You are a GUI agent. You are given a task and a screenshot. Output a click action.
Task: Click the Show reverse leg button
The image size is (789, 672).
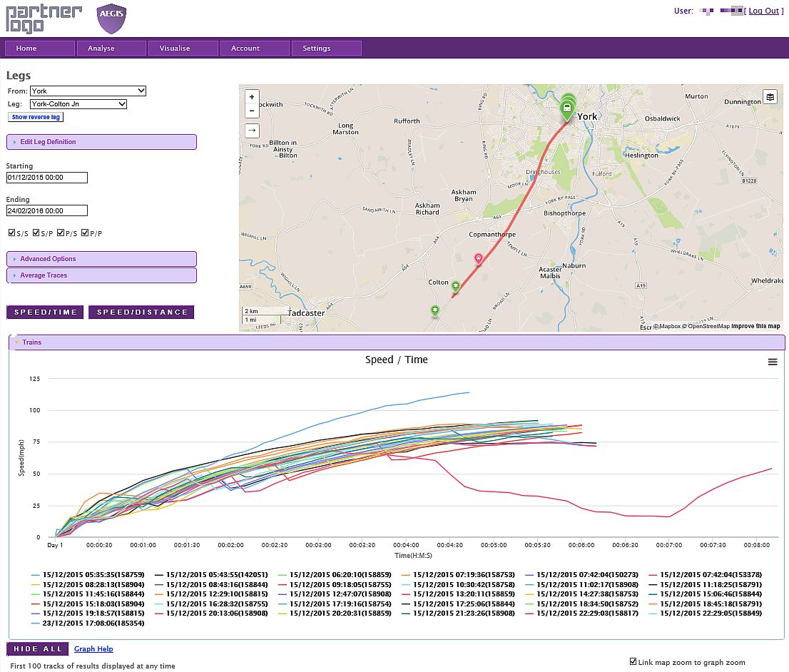35,117
